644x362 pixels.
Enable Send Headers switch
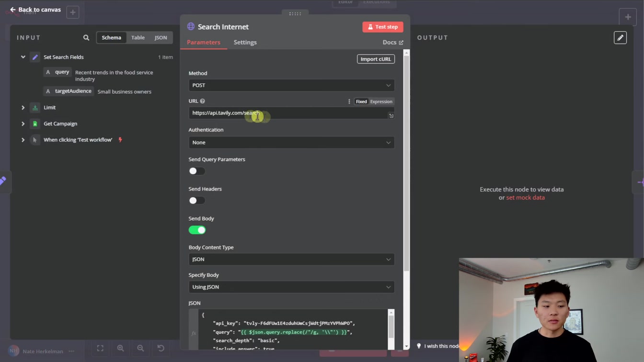pyautogui.click(x=197, y=201)
